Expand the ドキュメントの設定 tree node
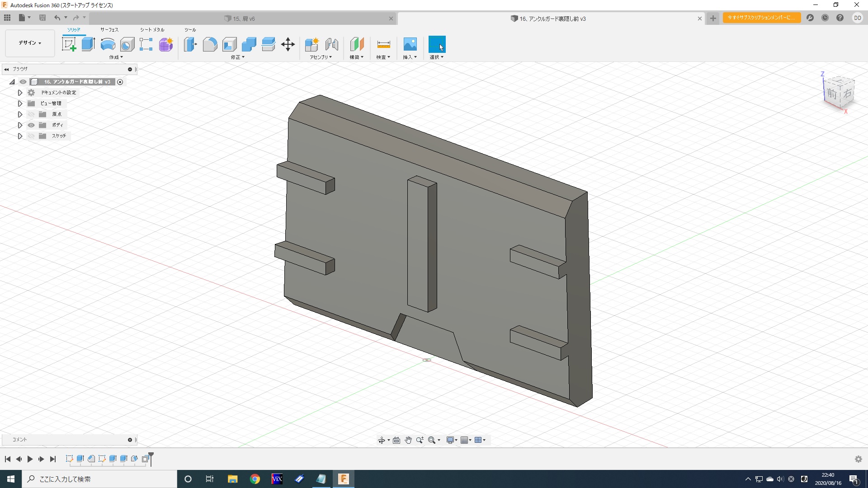This screenshot has width=868, height=488. click(x=20, y=93)
